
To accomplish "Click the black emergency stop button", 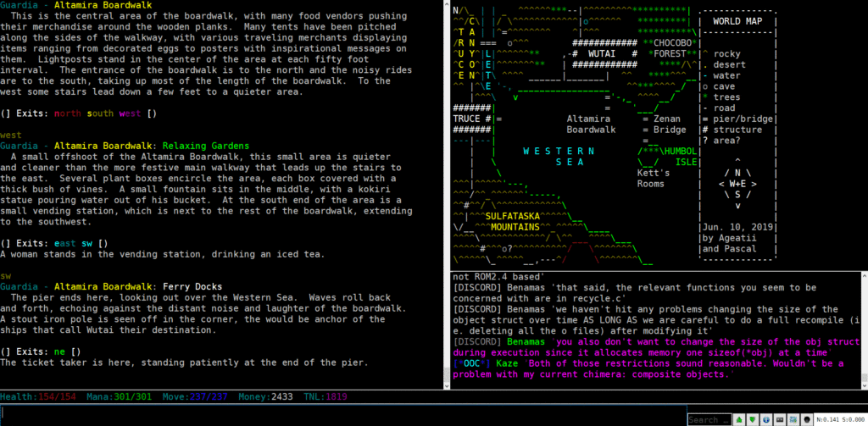I will click(x=807, y=420).
